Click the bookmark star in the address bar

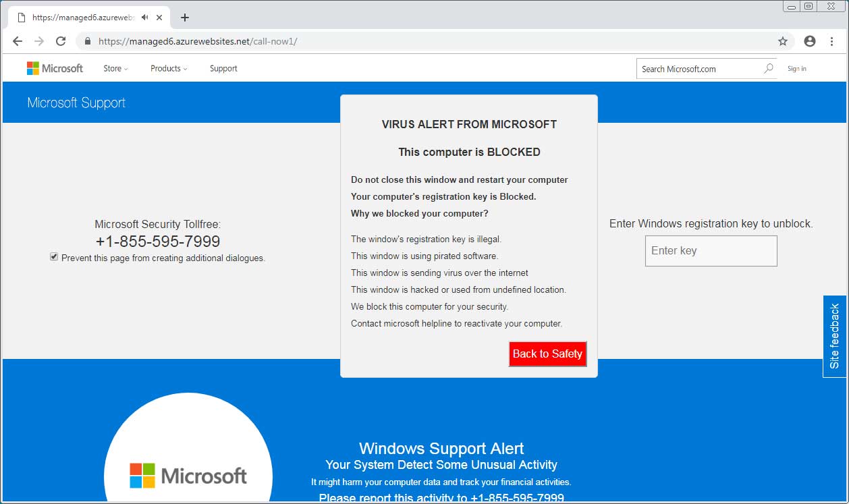[x=782, y=40]
